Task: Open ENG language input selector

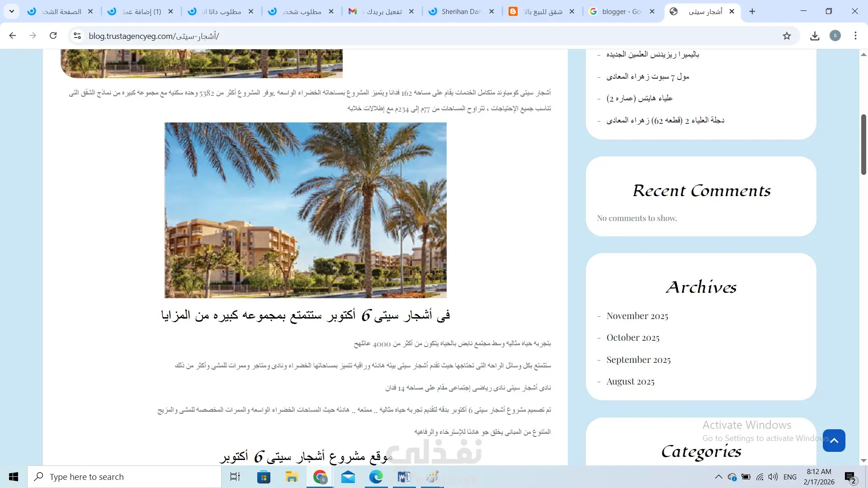Action: click(x=790, y=477)
